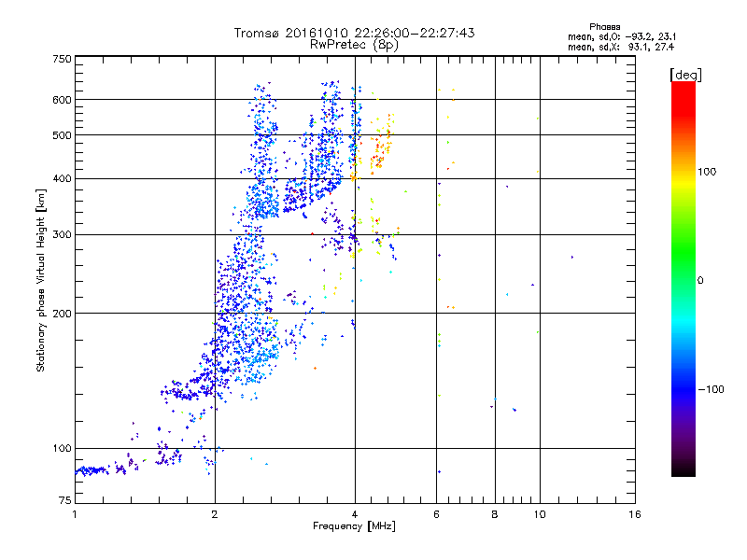Click the y-axis tick label '200'

tap(62, 314)
